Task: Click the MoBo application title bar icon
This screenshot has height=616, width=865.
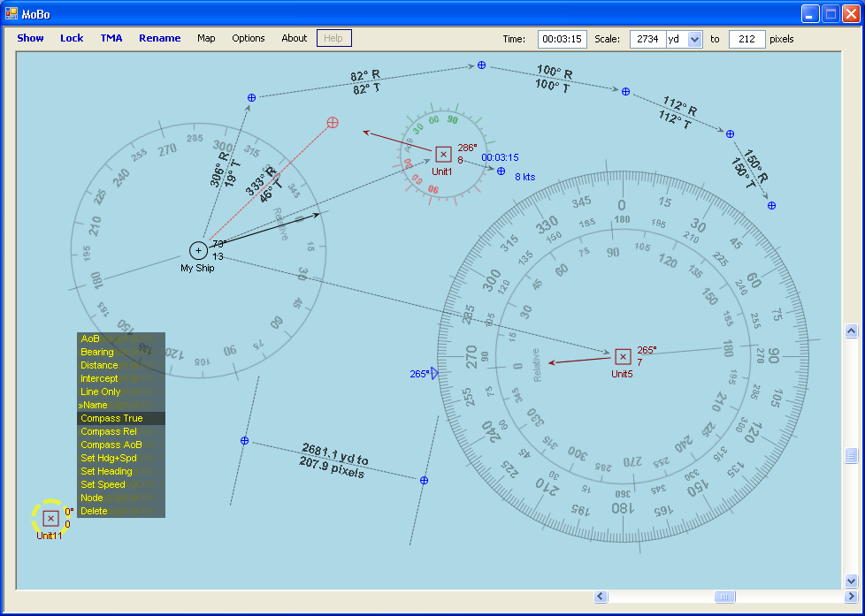Action: click(11, 13)
